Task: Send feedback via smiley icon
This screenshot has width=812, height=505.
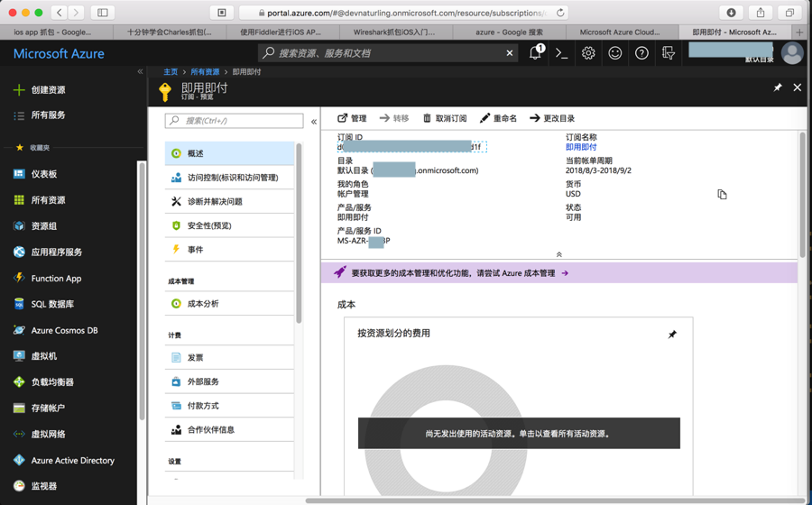Action: [x=614, y=53]
